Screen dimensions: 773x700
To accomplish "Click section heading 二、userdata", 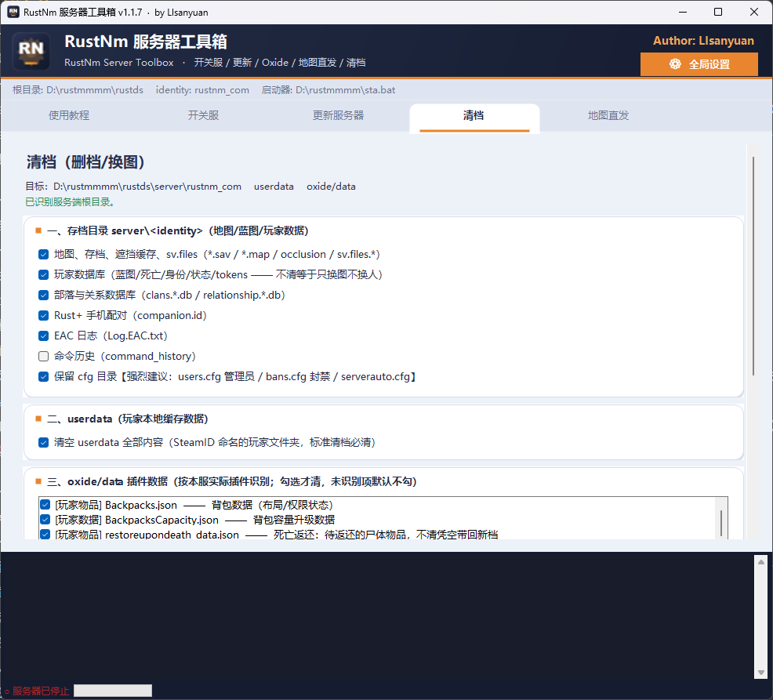I will tap(128, 419).
